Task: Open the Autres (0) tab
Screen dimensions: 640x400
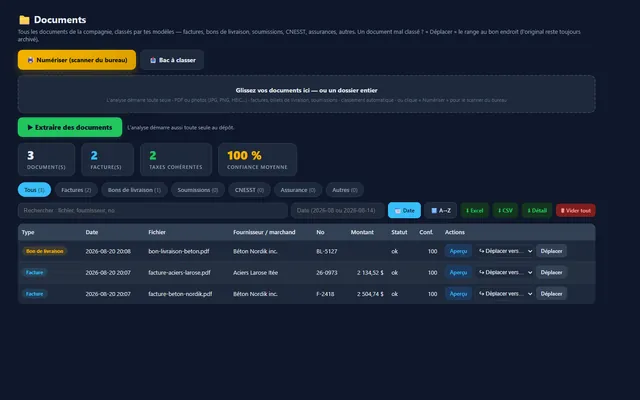Action: tap(345, 190)
